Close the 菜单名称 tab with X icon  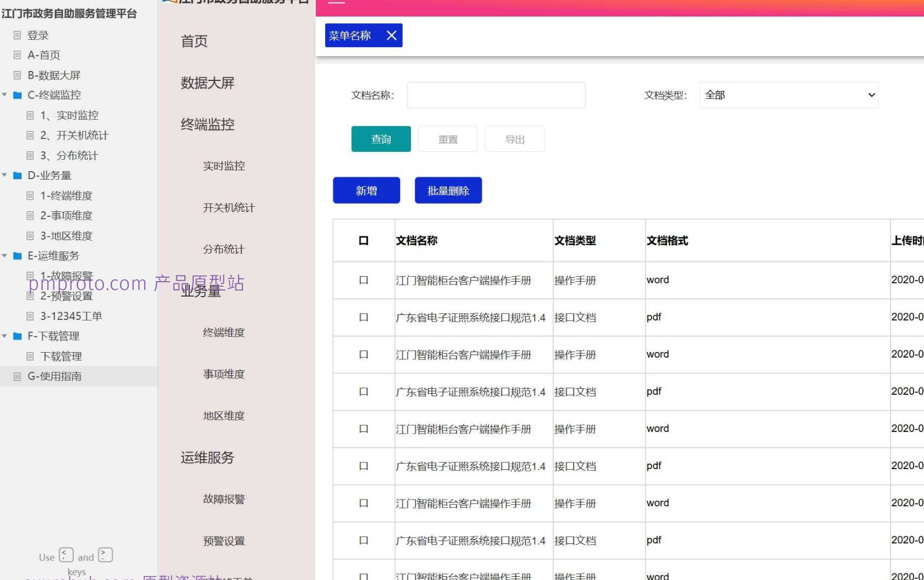coord(391,35)
